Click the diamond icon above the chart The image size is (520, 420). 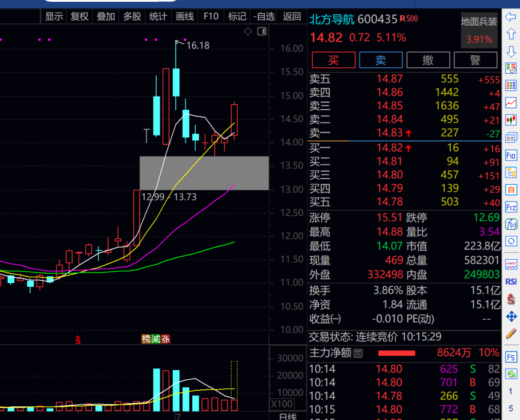click(x=248, y=31)
